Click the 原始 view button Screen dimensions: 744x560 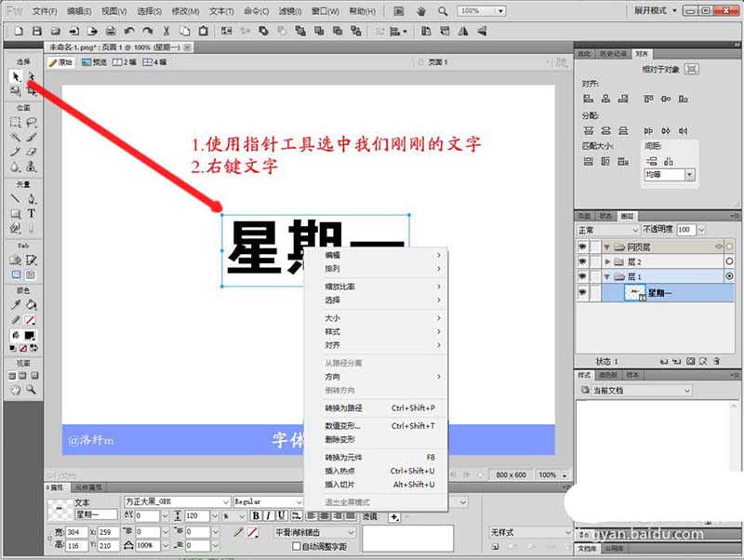pyautogui.click(x=60, y=62)
